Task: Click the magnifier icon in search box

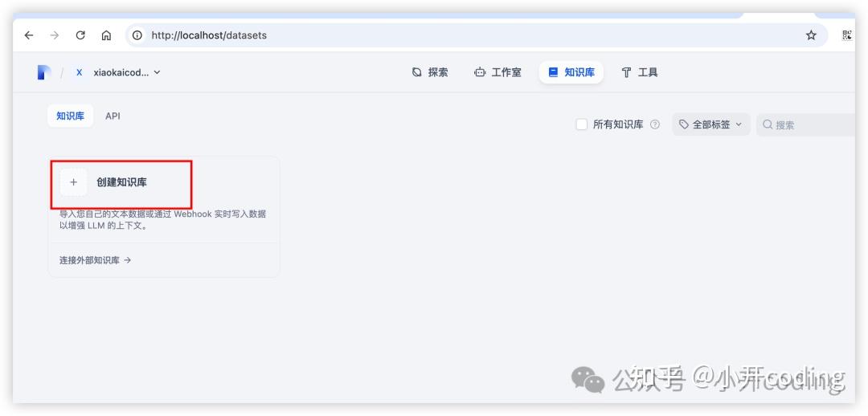Action: point(768,125)
